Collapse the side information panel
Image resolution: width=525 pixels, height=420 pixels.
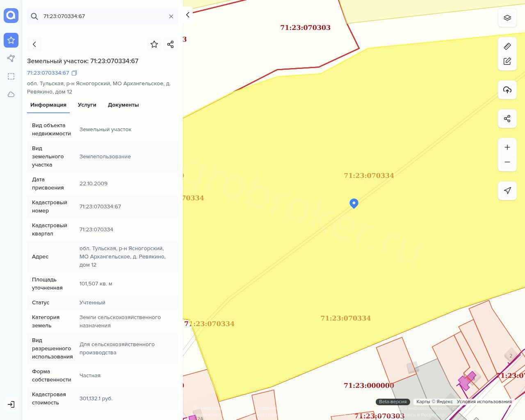click(x=187, y=15)
